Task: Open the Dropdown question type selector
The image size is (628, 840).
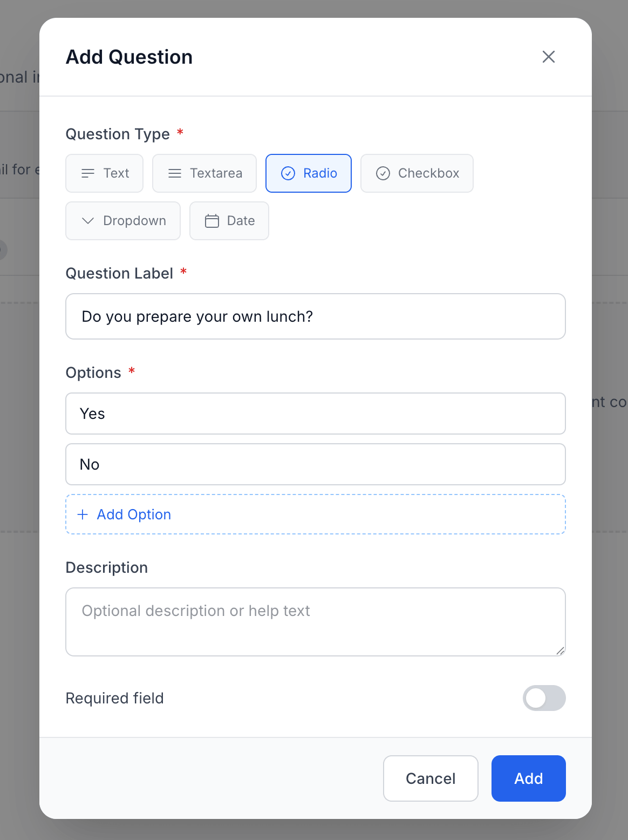Action: 122,221
